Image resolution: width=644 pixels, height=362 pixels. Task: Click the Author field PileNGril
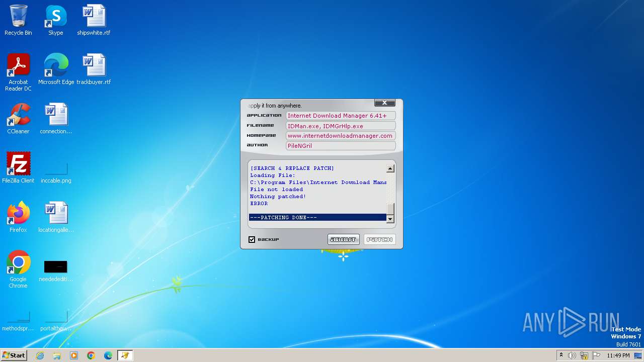click(341, 146)
